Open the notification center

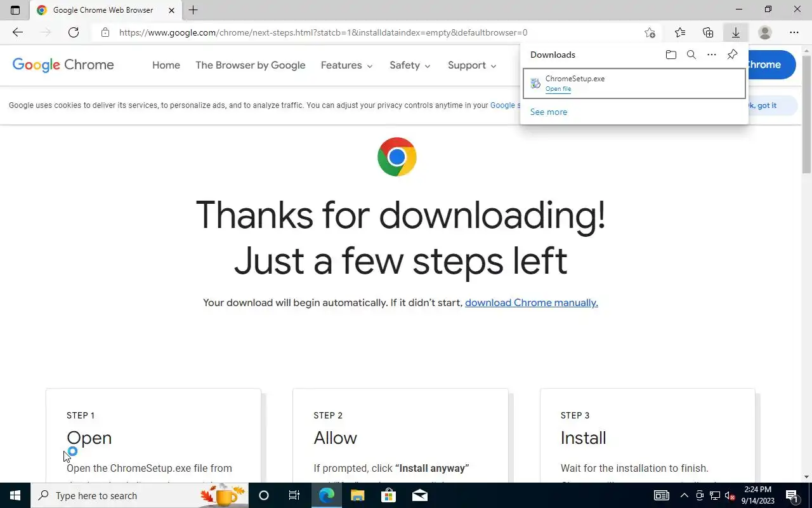[792, 495]
